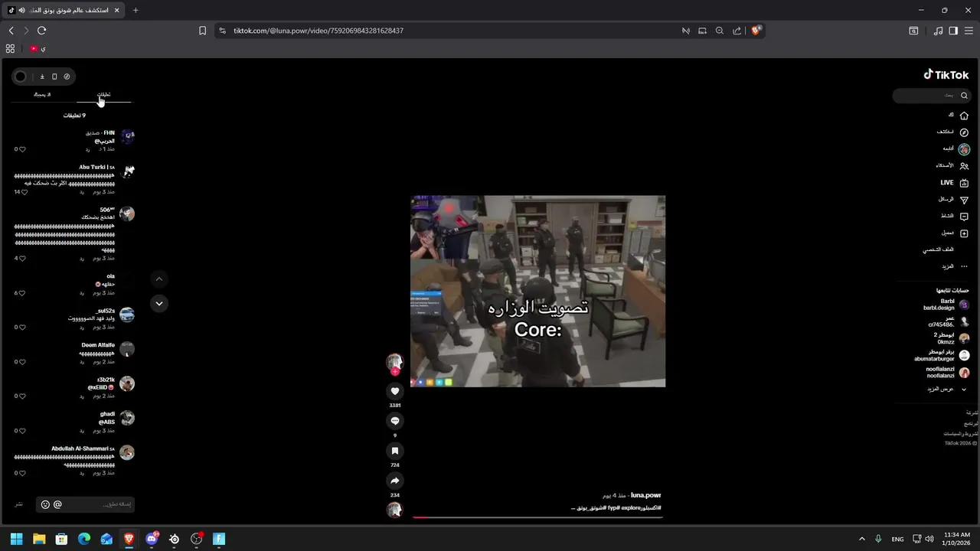This screenshot has width=980, height=551.
Task: Open the zoom magnifier in the address bar
Action: tap(720, 31)
